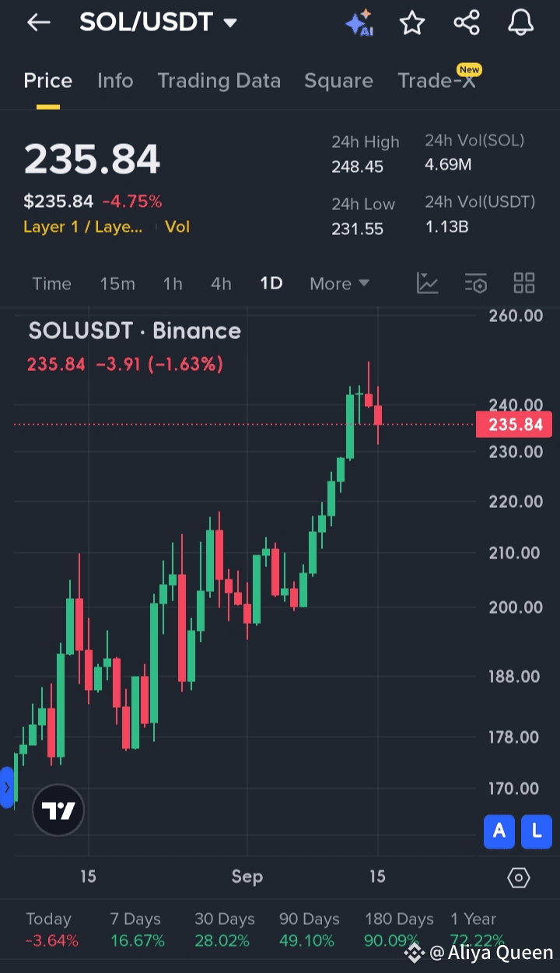Open chart indicators line icon
Viewport: 560px width, 973px height.
[x=428, y=283]
